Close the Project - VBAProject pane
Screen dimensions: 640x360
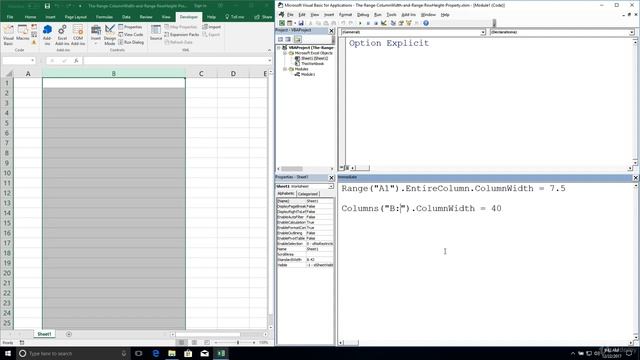(331, 31)
